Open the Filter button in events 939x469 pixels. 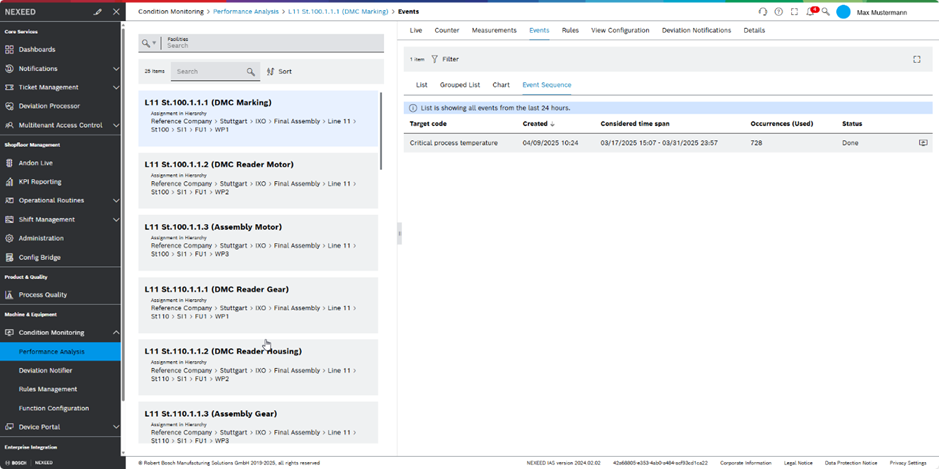(445, 59)
